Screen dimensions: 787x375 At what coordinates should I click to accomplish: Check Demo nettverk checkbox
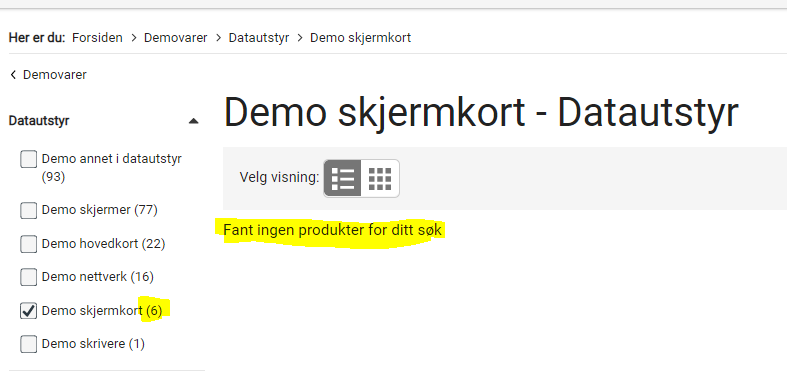point(28,277)
